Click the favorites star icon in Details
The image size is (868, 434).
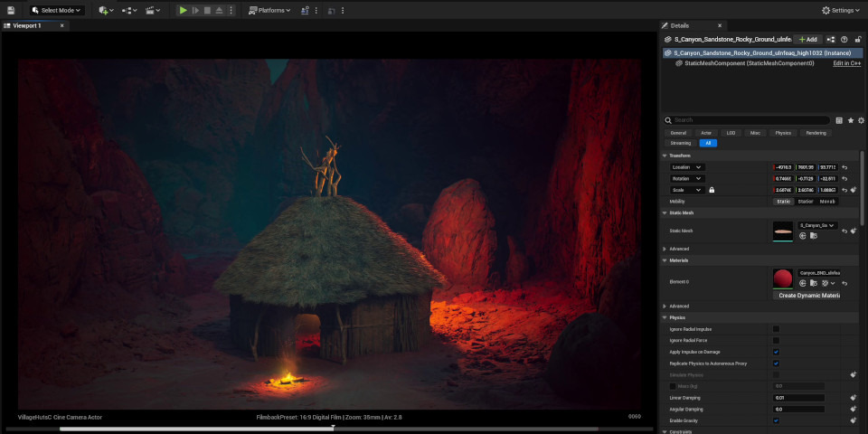point(850,120)
